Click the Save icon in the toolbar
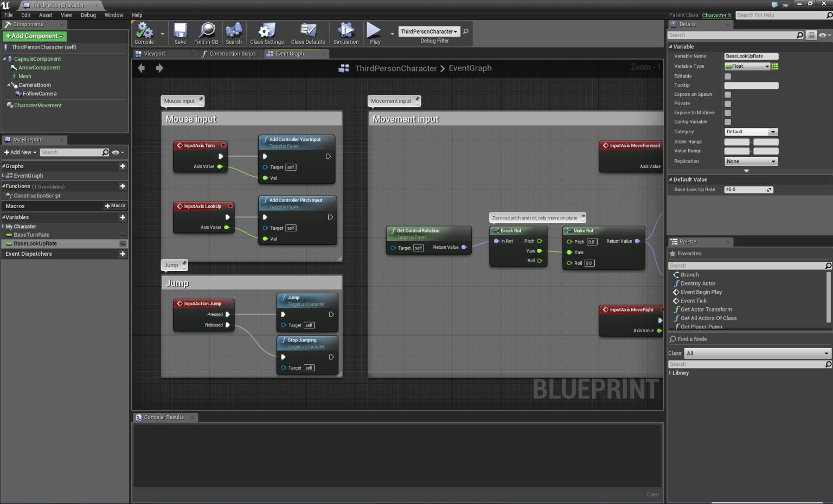 point(180,33)
